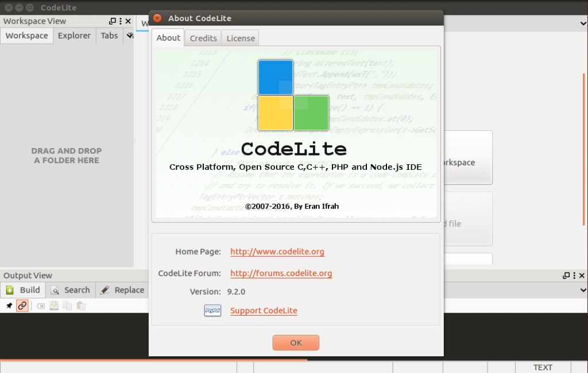The height and width of the screenshot is (373, 588).
Task: Click the CodeLite main window maximize button
Action: (30, 7)
